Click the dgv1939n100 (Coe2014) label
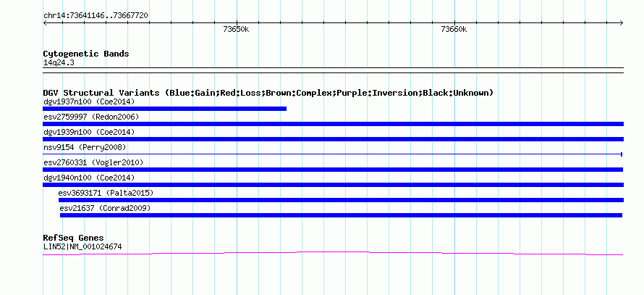Screen dimensions: 644x295 tap(89, 132)
